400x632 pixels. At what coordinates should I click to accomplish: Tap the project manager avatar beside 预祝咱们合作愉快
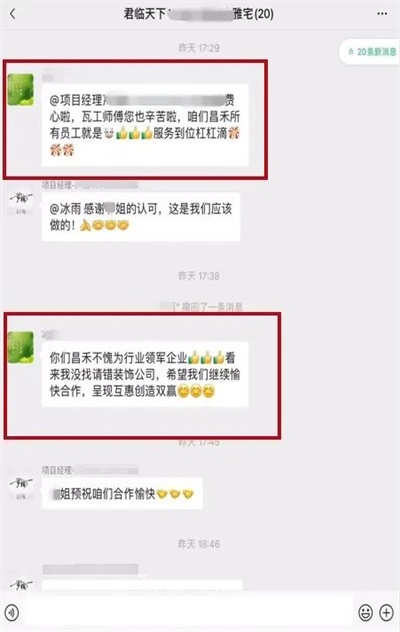pyautogui.click(x=21, y=485)
